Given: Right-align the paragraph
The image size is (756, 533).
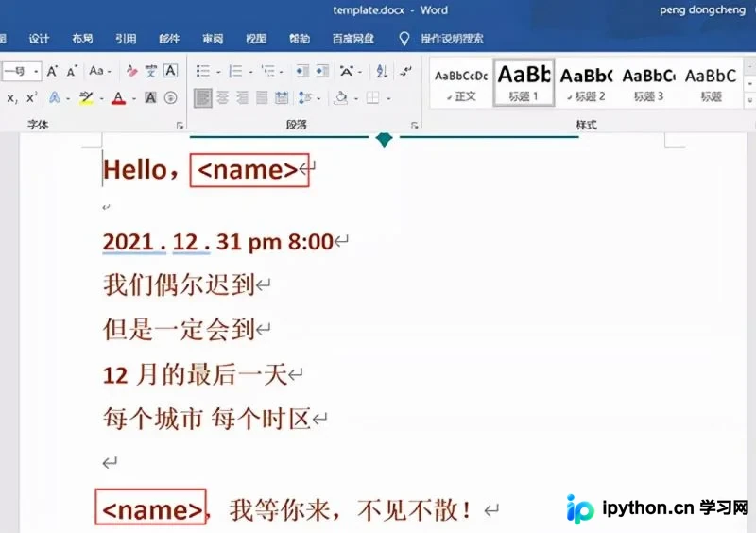Looking at the screenshot, I should coord(242,98).
